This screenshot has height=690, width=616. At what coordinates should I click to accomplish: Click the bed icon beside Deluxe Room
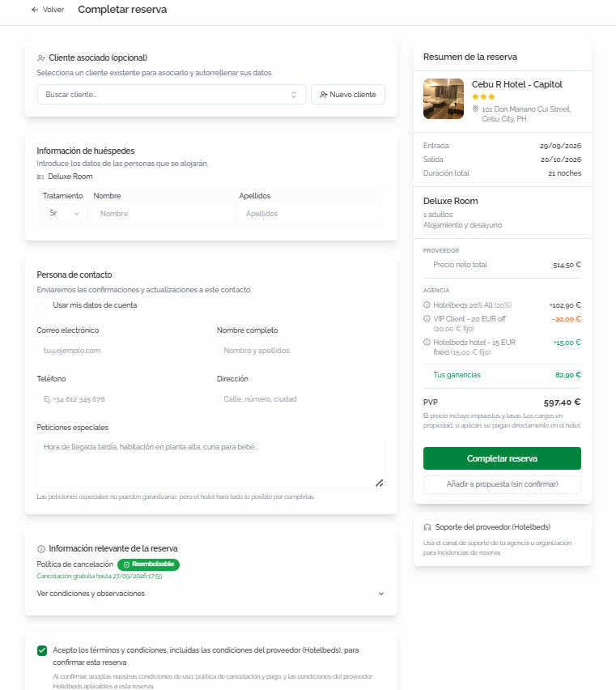pyautogui.click(x=40, y=177)
